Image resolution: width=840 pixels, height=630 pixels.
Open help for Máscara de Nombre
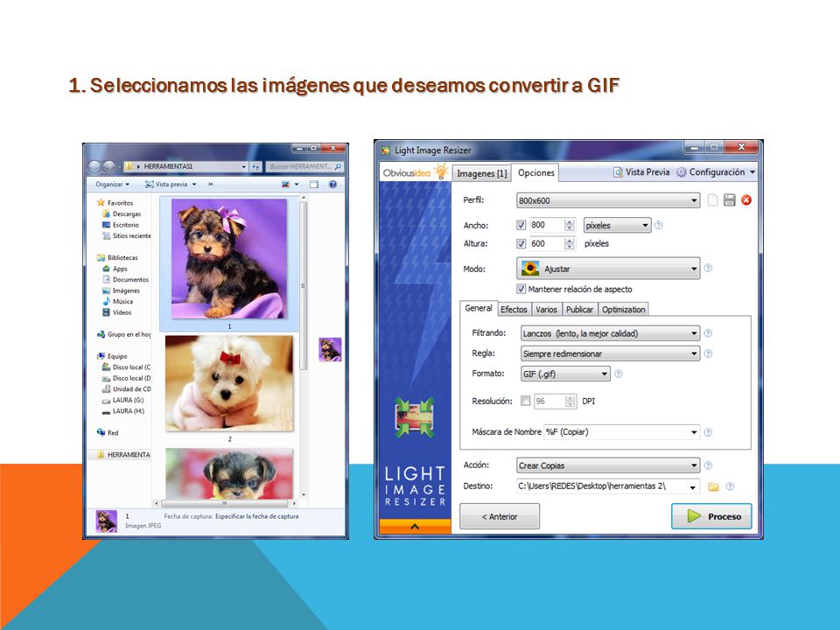[708, 432]
